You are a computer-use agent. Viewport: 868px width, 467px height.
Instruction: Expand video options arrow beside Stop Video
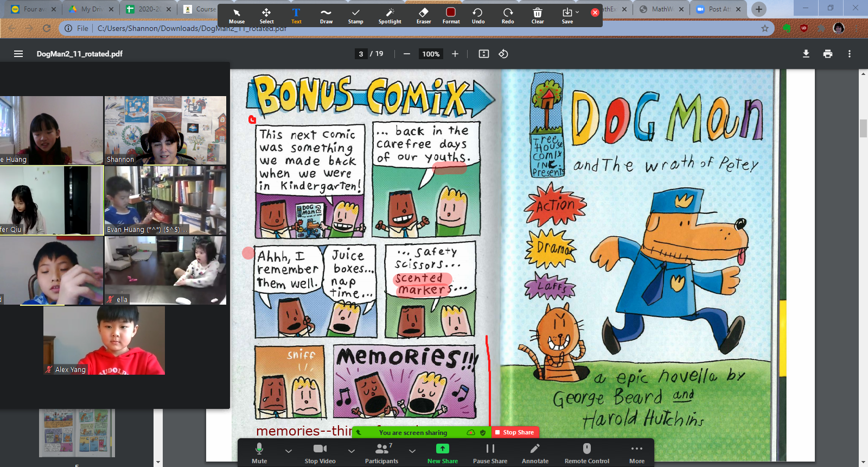352,451
